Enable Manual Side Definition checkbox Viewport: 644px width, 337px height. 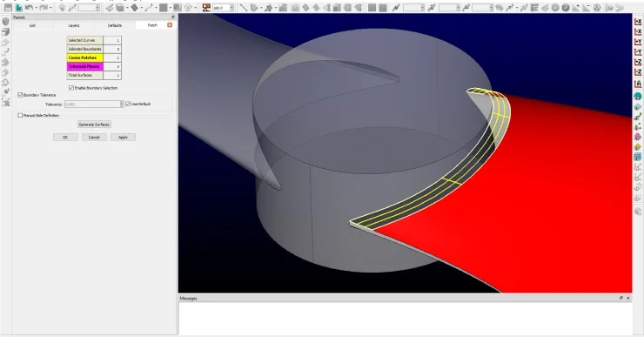point(20,115)
